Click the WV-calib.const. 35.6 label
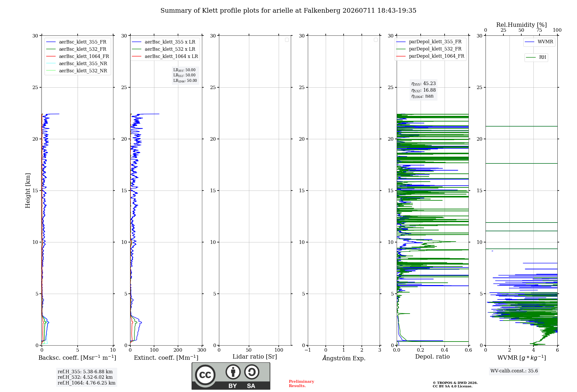 click(514, 371)
